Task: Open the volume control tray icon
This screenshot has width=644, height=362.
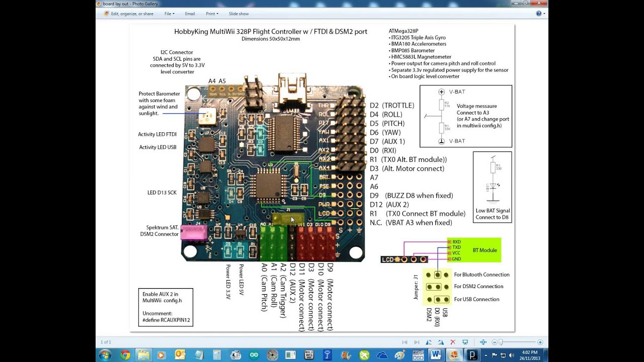Action: pyautogui.click(x=513, y=355)
